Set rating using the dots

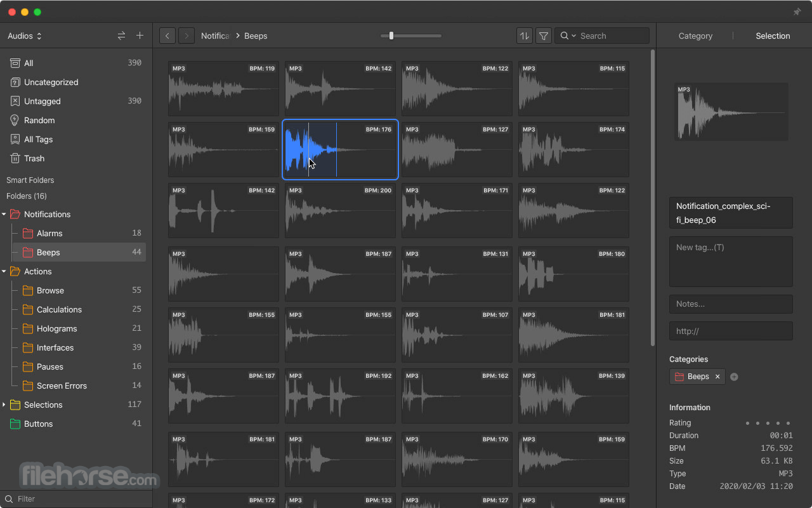[x=768, y=423]
